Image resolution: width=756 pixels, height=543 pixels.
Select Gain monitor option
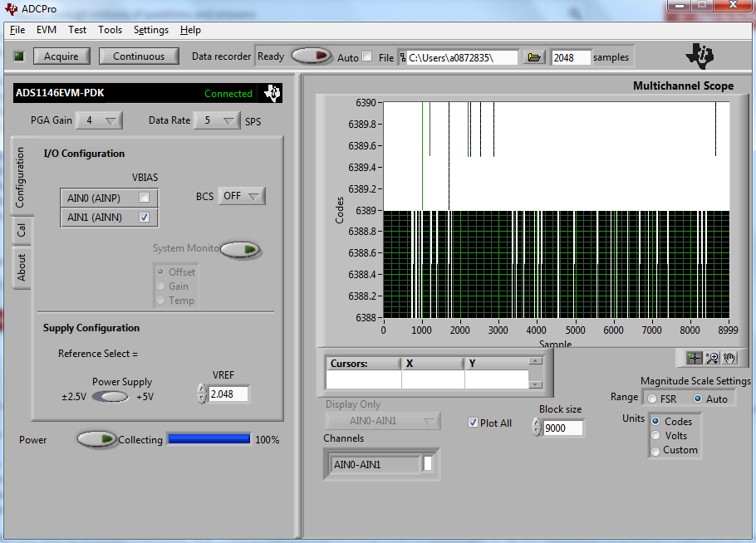(x=160, y=286)
